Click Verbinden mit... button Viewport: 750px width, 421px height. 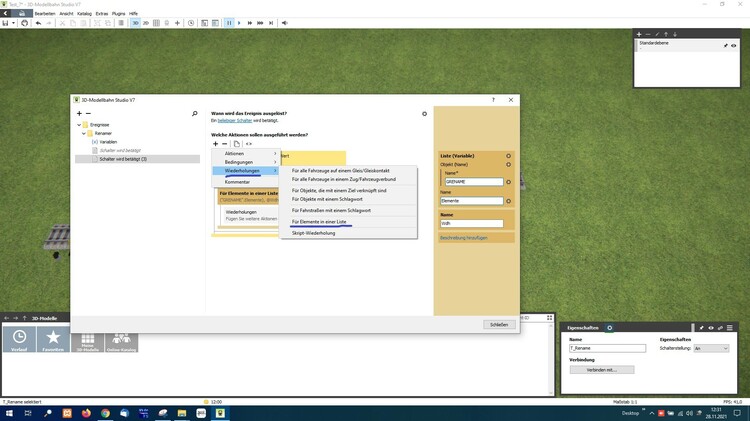pos(602,370)
